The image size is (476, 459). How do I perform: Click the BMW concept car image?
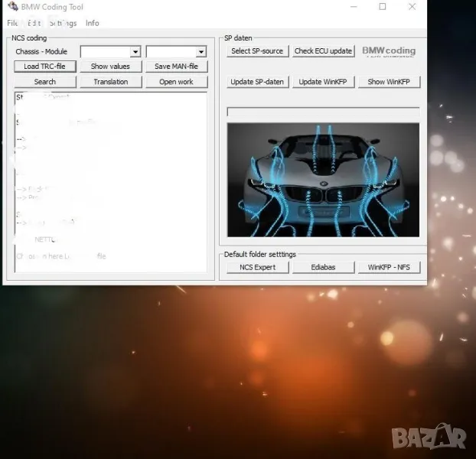point(323,180)
